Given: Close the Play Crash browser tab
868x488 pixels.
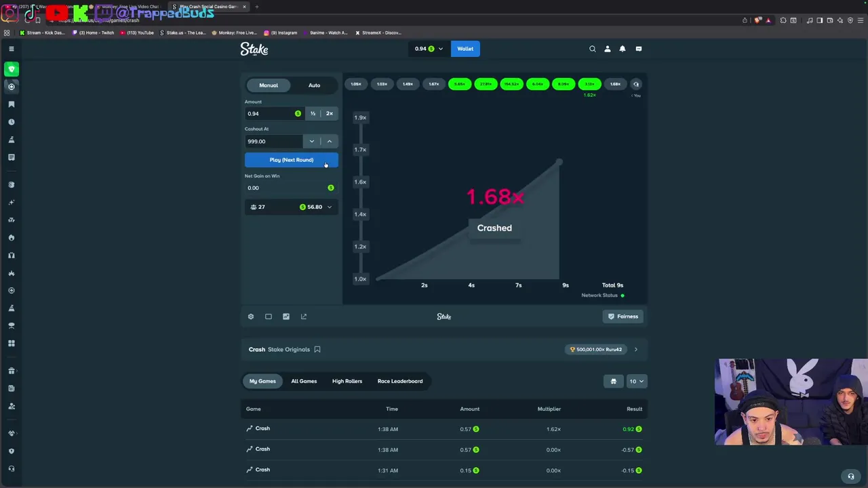Looking at the screenshot, I should pyautogui.click(x=245, y=7).
